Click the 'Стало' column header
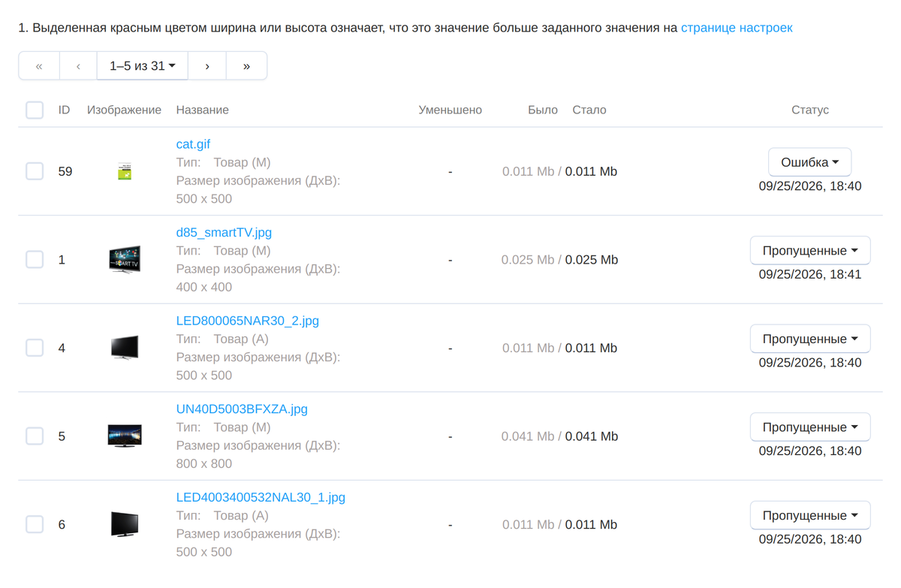The width and height of the screenshot is (901, 588). 589,110
